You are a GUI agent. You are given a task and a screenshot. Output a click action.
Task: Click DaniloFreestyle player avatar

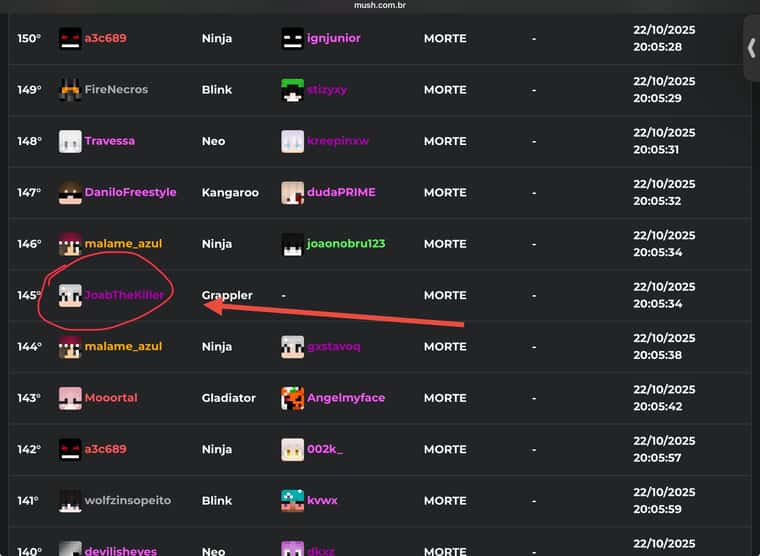(70, 192)
